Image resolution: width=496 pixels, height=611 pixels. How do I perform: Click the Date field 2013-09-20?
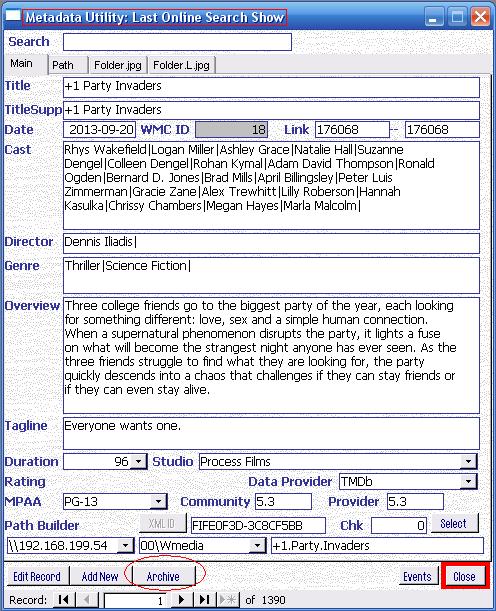tap(99, 130)
